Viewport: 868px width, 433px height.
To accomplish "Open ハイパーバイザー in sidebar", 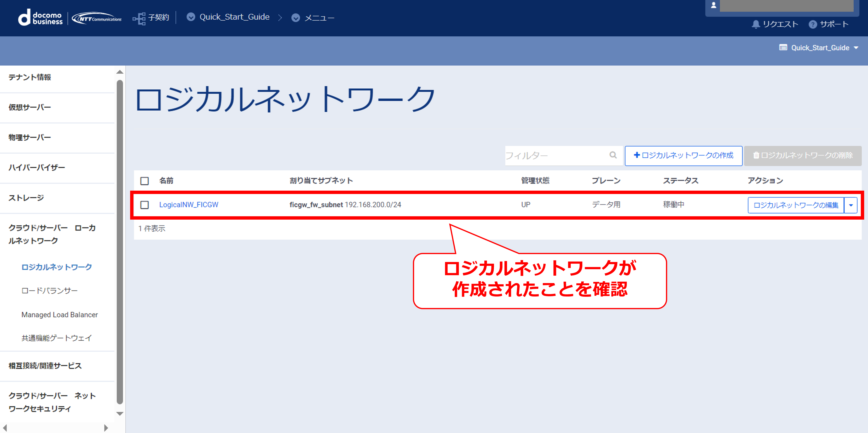I will click(36, 167).
